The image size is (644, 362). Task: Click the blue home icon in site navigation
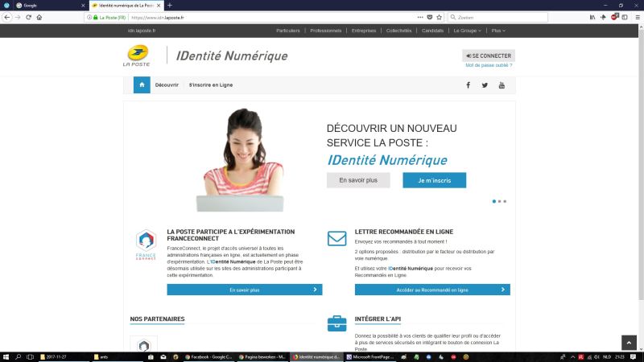click(x=142, y=84)
